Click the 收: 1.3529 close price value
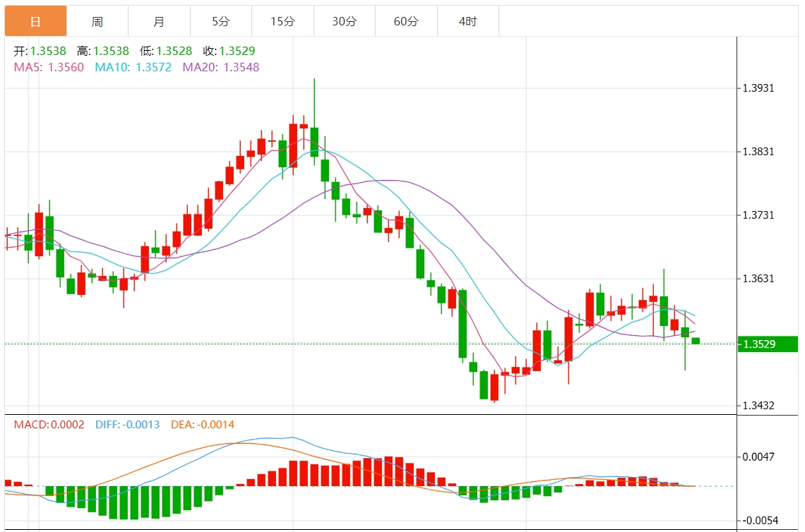This screenshot has width=805, height=532. pyautogui.click(x=229, y=51)
